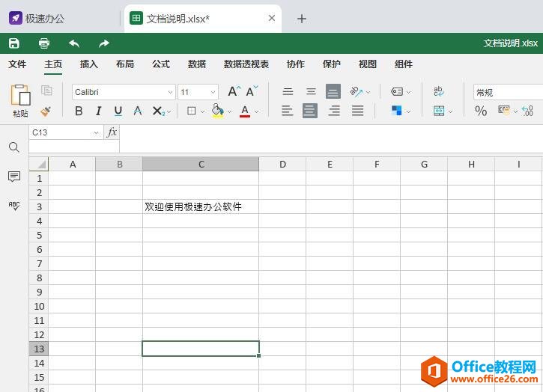Open the merge cells dropdown arrow

coord(450,111)
